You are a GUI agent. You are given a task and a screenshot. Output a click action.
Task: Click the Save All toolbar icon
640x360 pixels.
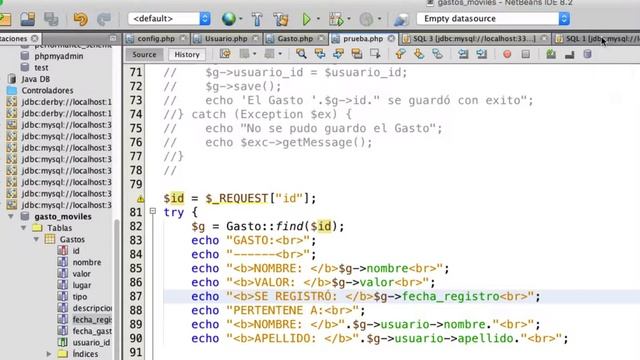[51, 19]
